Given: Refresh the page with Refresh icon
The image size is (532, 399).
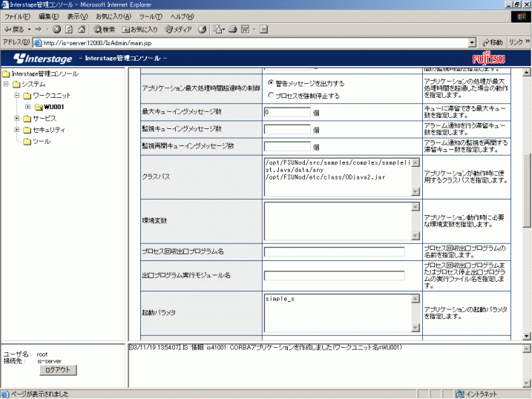Looking at the screenshot, I should tap(69, 30).
